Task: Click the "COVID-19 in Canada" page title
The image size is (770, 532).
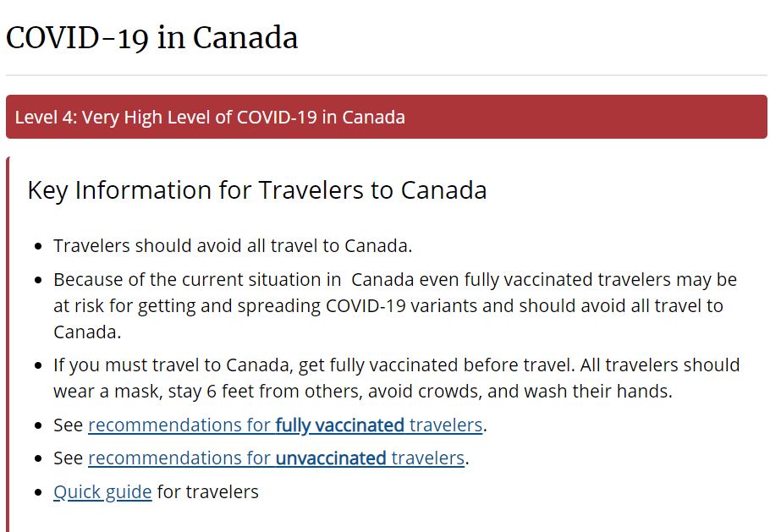Action: [x=152, y=38]
